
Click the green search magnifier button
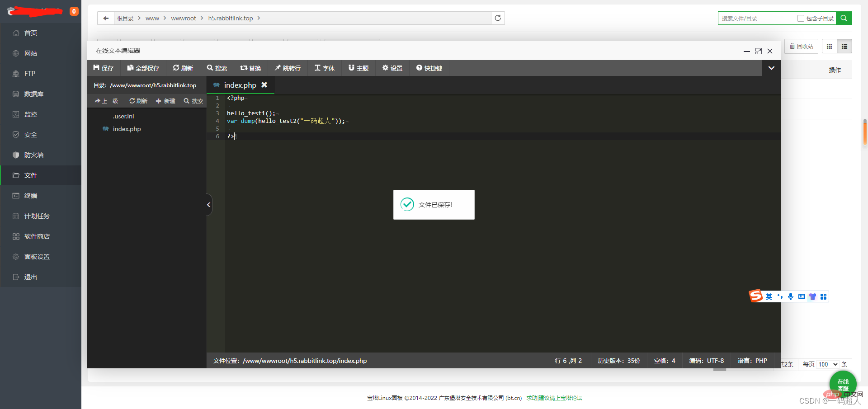[x=844, y=18]
